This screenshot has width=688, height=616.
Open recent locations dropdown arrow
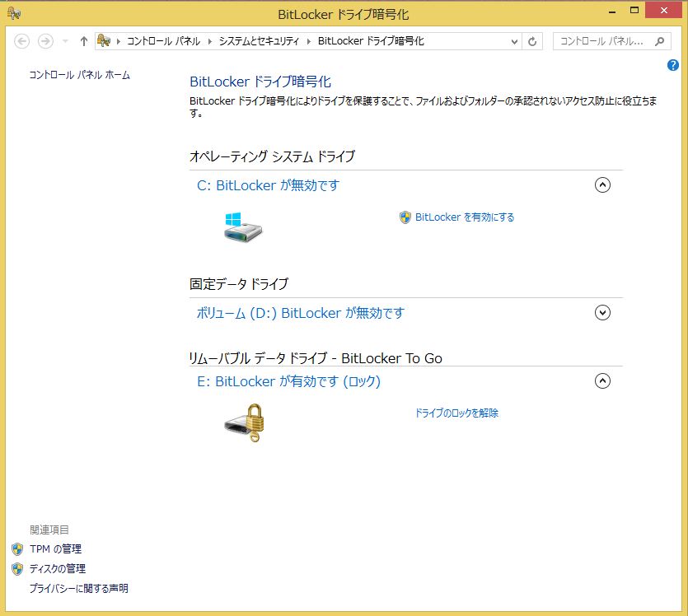[x=65, y=41]
